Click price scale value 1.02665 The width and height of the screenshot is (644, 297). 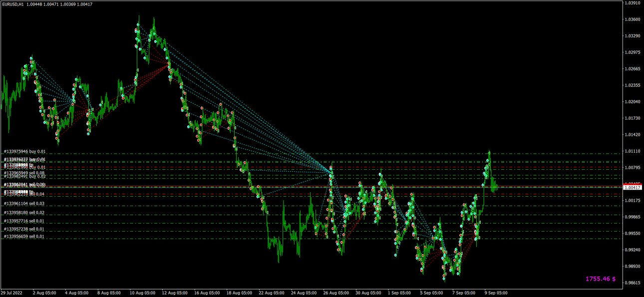coord(633,69)
